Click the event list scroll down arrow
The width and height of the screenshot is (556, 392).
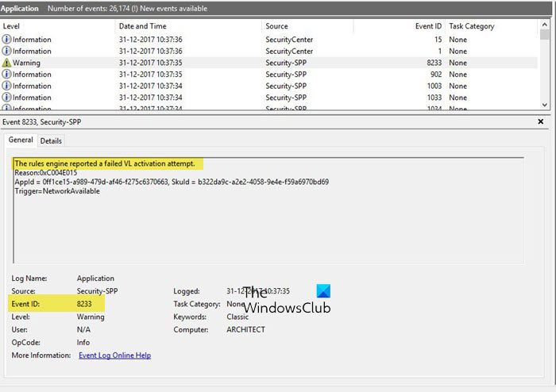[x=545, y=105]
